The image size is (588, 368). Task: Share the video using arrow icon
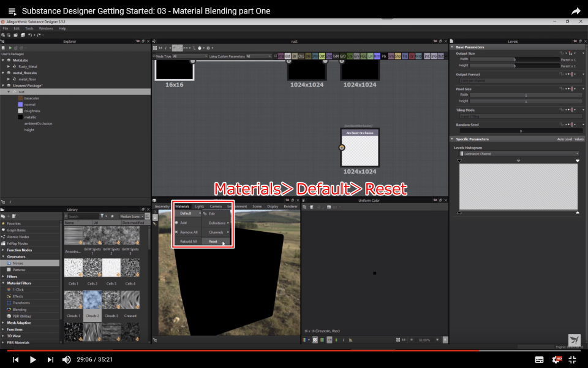coord(576,11)
